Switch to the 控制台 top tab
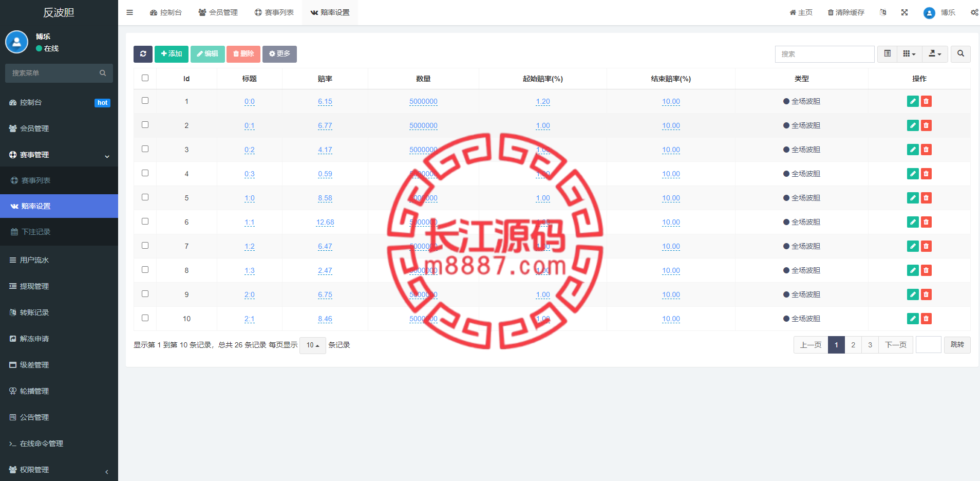Viewport: 980px width, 481px height. [165, 12]
